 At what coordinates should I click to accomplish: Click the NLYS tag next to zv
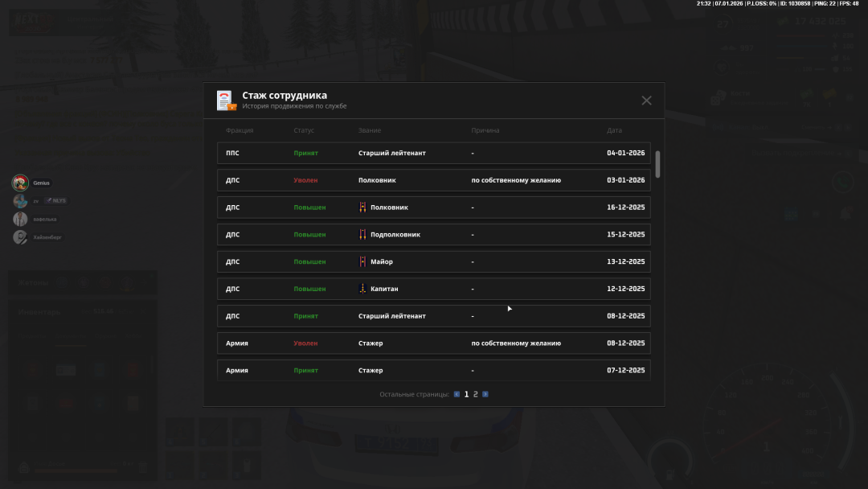56,200
